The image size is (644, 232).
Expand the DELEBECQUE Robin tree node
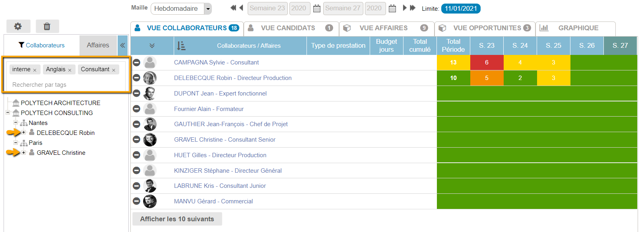pos(23,133)
